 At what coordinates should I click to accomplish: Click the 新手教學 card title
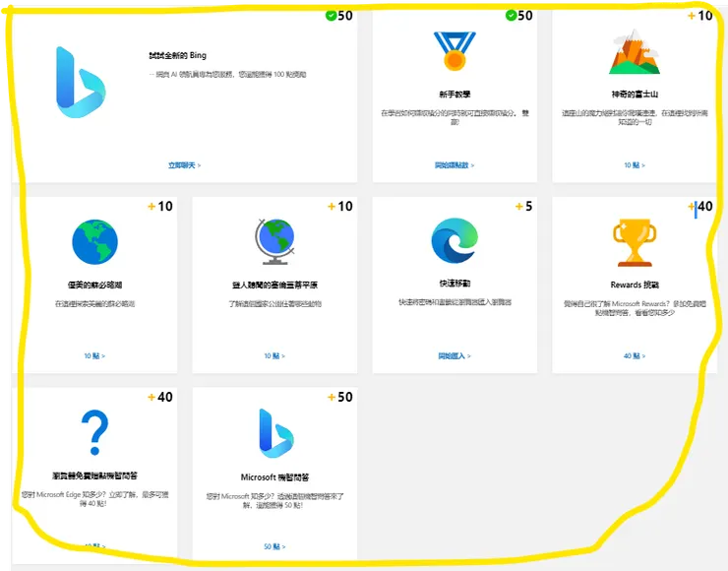click(x=455, y=95)
